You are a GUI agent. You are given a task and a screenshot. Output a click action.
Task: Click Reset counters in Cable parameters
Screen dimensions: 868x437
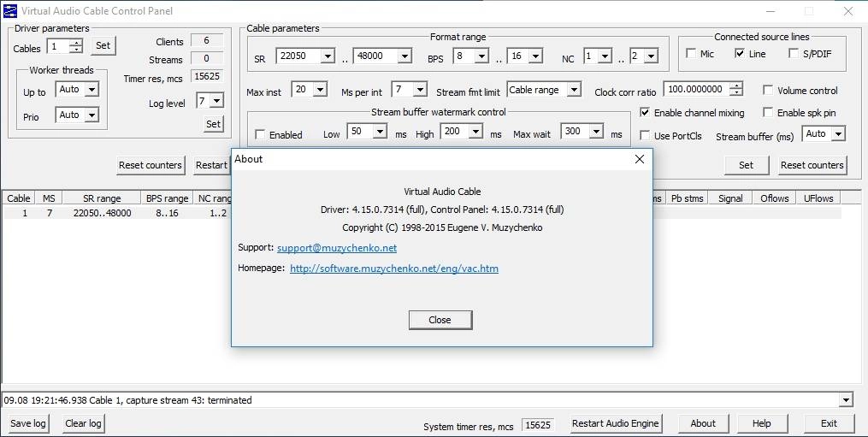coord(812,165)
